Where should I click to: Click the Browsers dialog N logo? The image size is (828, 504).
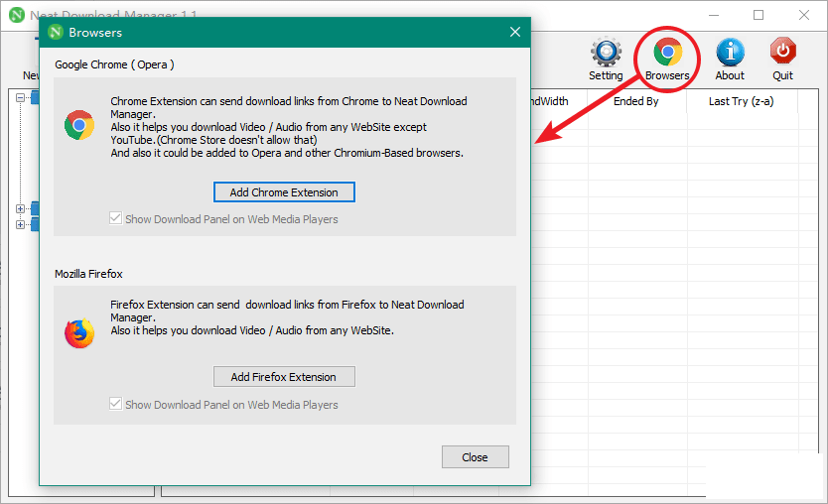(x=56, y=32)
